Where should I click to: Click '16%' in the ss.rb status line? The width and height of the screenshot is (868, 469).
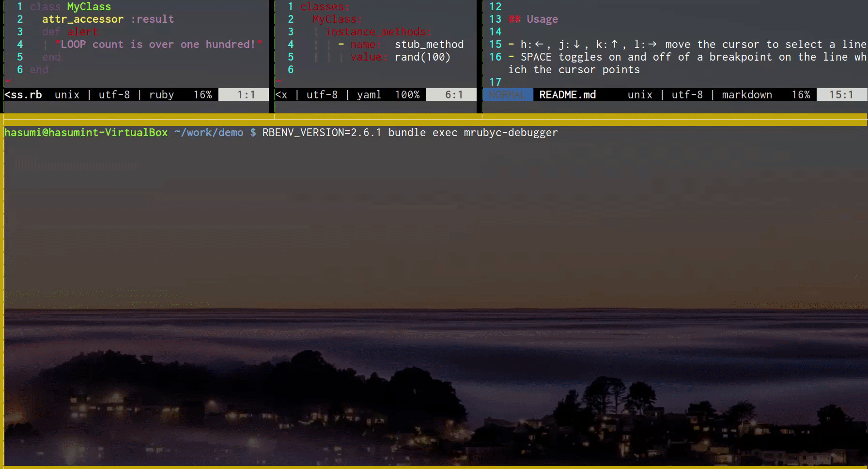pyautogui.click(x=202, y=95)
